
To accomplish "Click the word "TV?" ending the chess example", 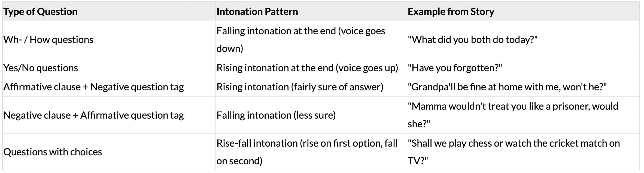I will coord(418,161).
